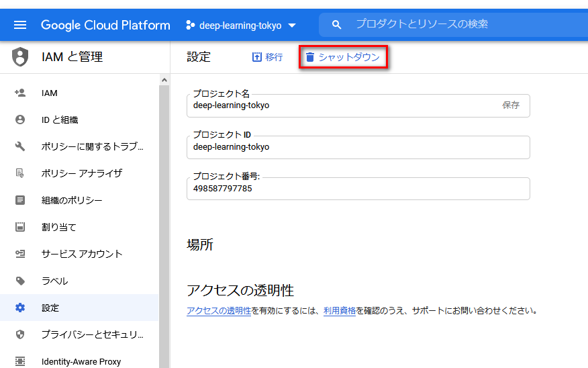Click the 移行 migrate icon

pos(257,57)
